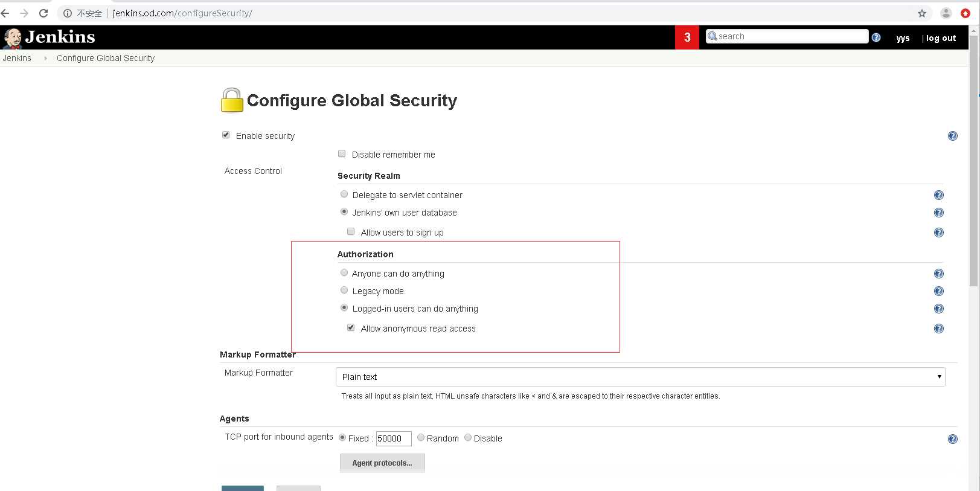Select Delegate to servlet container
The width and height of the screenshot is (980, 491).
coord(344,194)
